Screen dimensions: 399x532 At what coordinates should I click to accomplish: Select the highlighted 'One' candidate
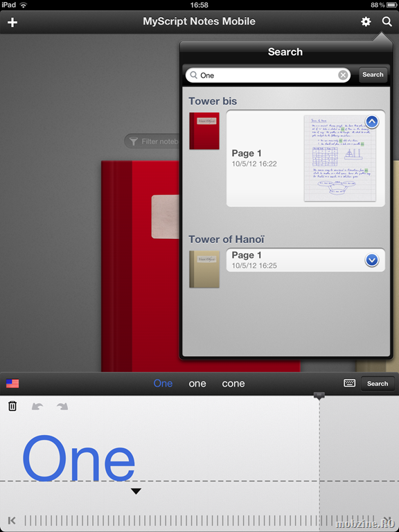tap(163, 383)
